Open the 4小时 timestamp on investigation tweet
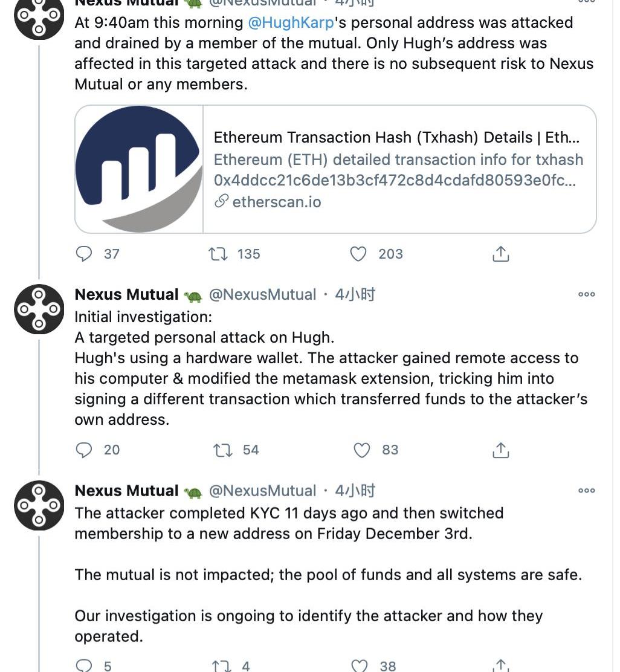 click(355, 294)
